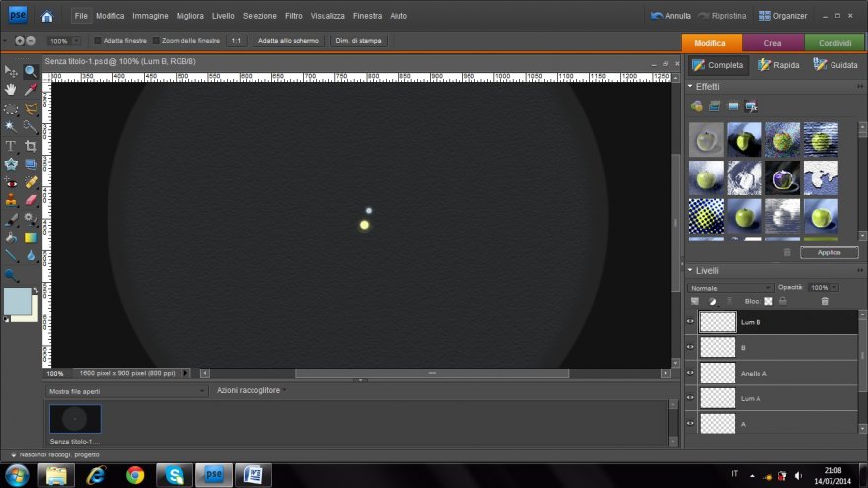Open the Filtro menu
Screen dimensions: 868x488
tap(293, 16)
